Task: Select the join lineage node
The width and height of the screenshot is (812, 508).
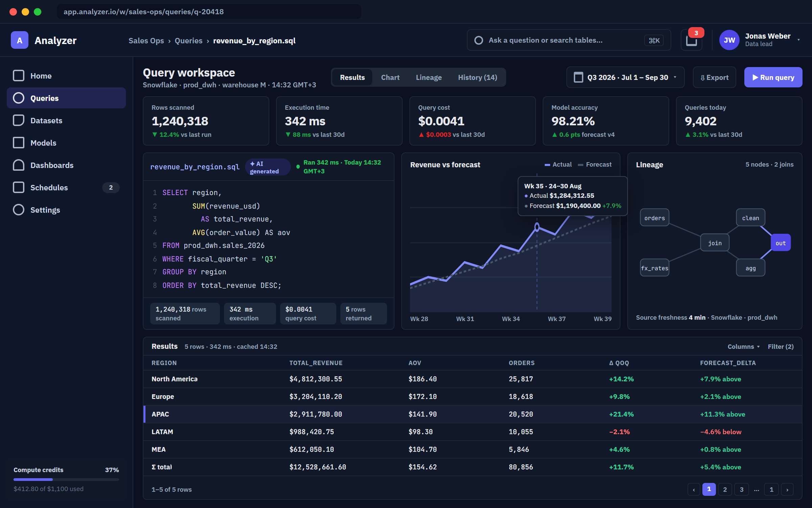Action: click(x=715, y=243)
